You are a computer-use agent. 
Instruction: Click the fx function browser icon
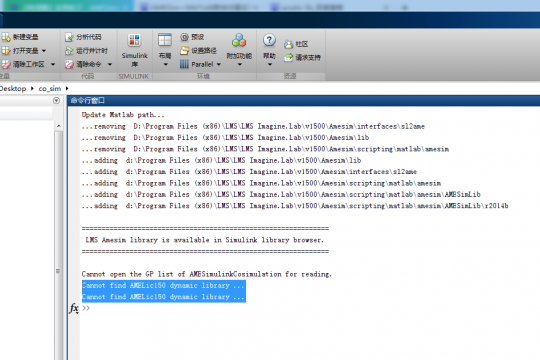click(74, 308)
